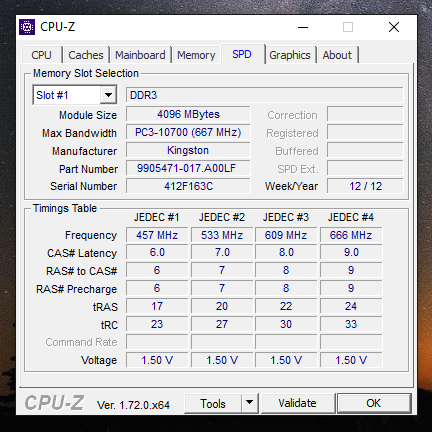Click CAS# Latency value 6.0

(x=157, y=252)
